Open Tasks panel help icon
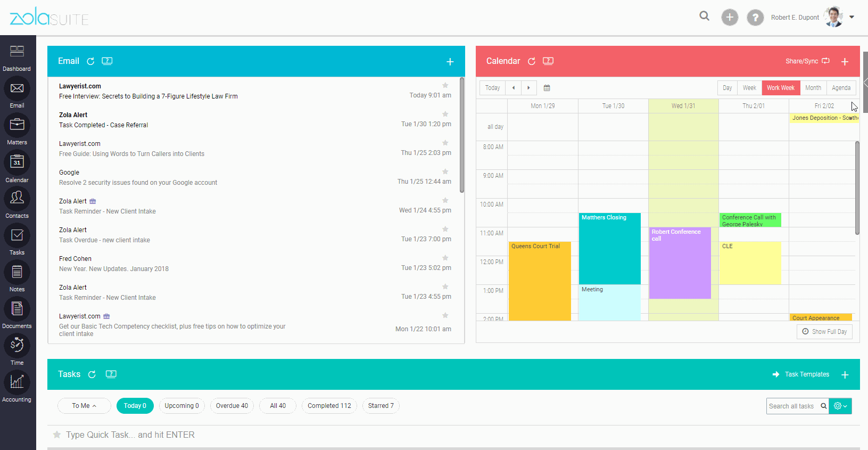 (x=111, y=374)
